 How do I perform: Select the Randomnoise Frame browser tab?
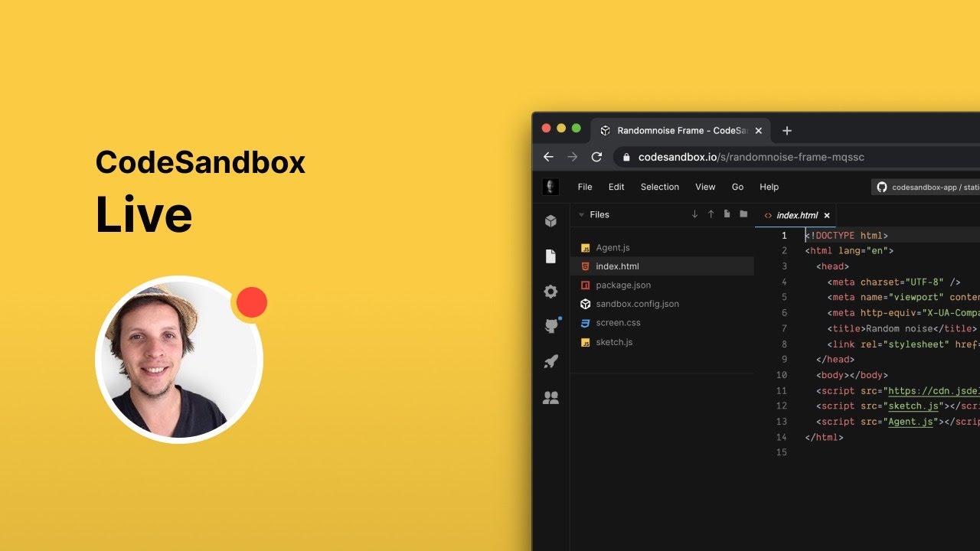coord(681,131)
